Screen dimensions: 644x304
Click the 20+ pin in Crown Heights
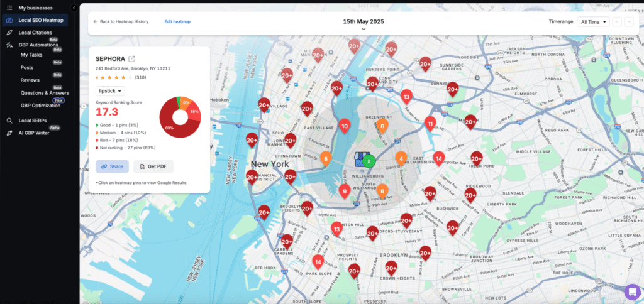(391, 268)
